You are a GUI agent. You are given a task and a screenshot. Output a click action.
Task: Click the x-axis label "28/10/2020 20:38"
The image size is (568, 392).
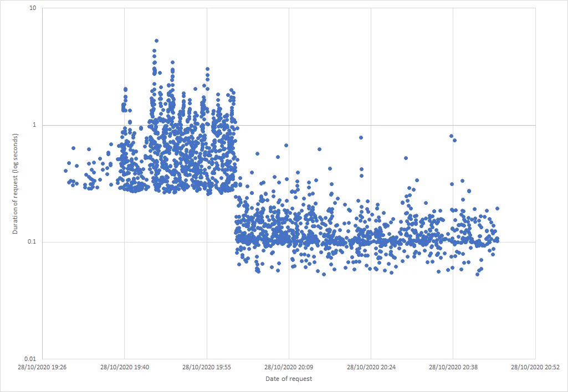coord(453,368)
